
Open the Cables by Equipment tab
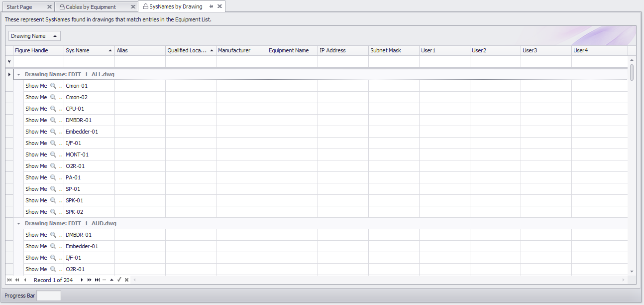tap(91, 7)
